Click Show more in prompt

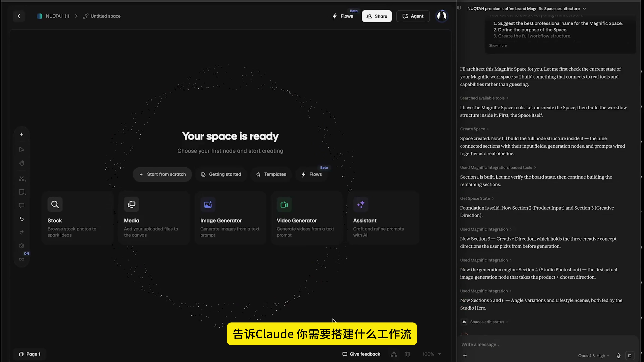point(497,45)
